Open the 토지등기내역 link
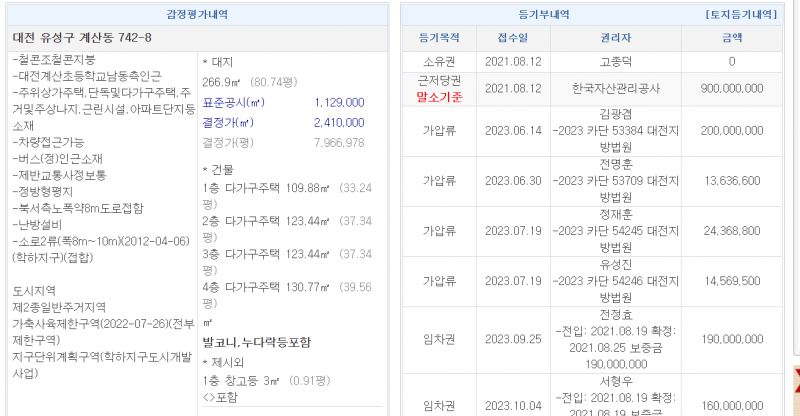Screen dimensions: 800x416 click(741, 15)
